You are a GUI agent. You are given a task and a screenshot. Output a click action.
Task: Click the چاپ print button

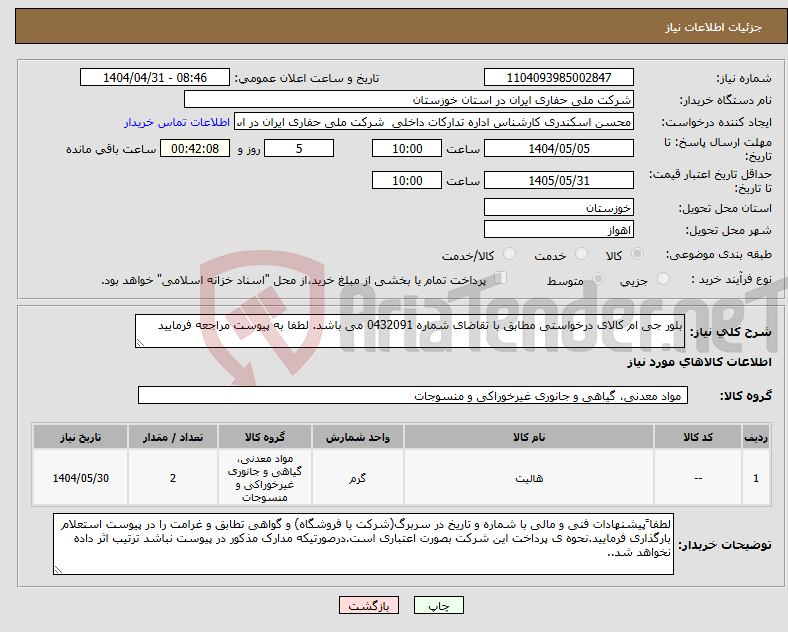439,605
